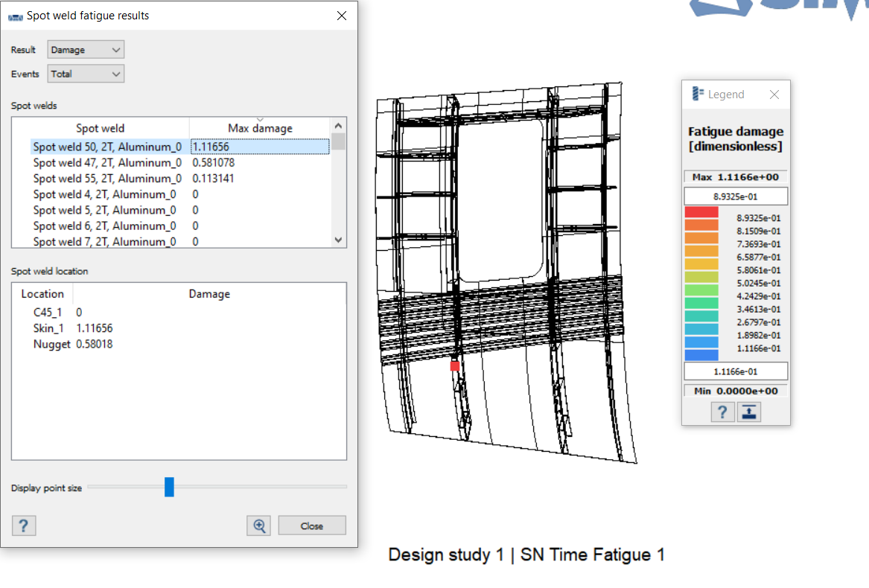The width and height of the screenshot is (869, 588).
Task: Open the Events dropdown showing Total
Action: pyautogui.click(x=86, y=74)
